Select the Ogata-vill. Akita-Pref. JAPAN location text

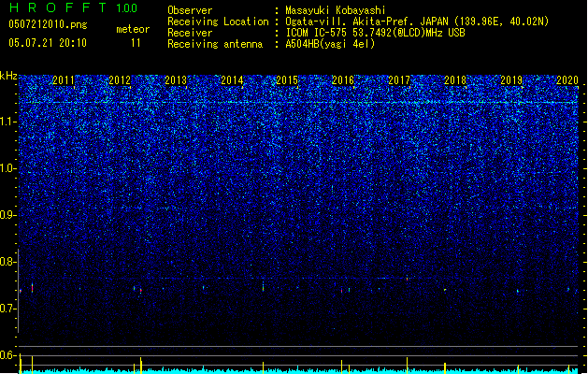[x=417, y=22]
